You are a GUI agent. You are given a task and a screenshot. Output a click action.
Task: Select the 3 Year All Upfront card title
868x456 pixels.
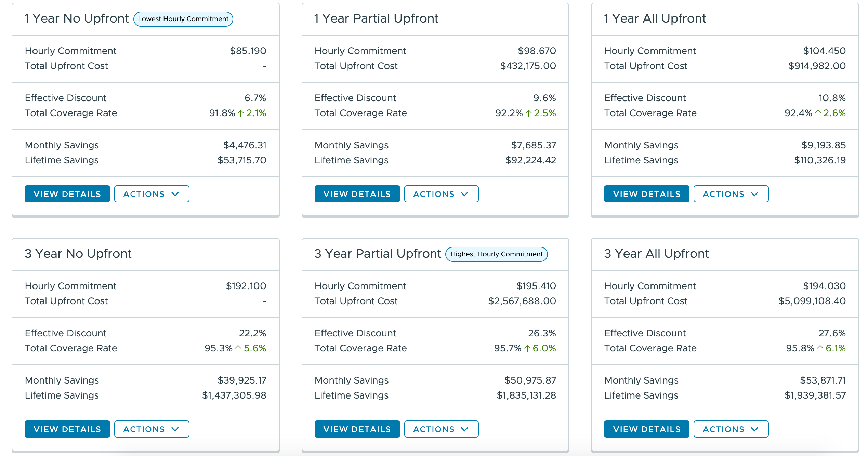pyautogui.click(x=657, y=254)
